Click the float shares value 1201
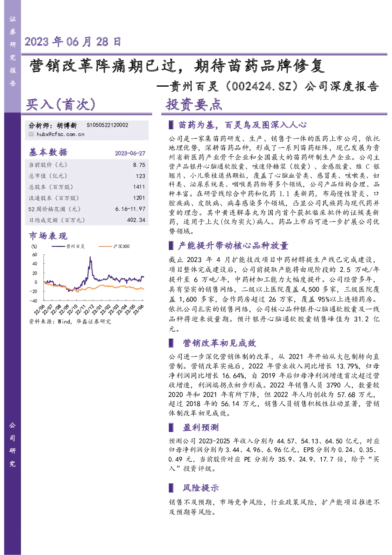 point(139,198)
